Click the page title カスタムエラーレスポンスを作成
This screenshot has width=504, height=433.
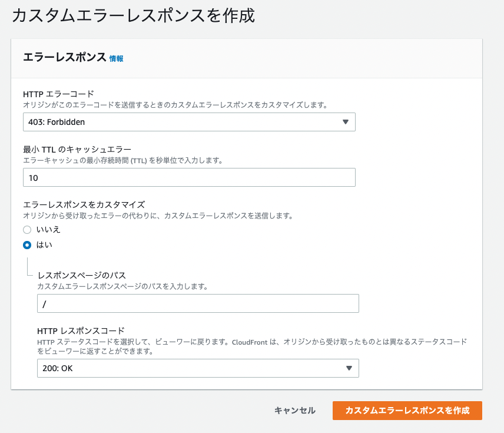coord(133,16)
